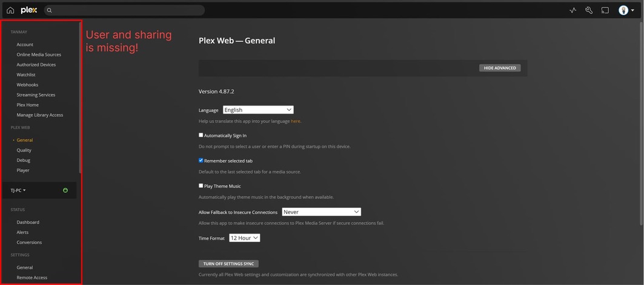
Task: Click the search magnifier icon
Action: pyautogui.click(x=50, y=10)
